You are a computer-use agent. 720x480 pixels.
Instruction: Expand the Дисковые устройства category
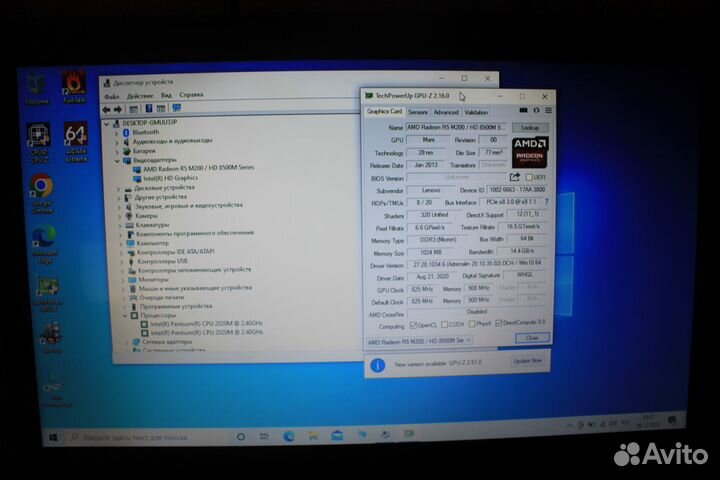pos(119,189)
